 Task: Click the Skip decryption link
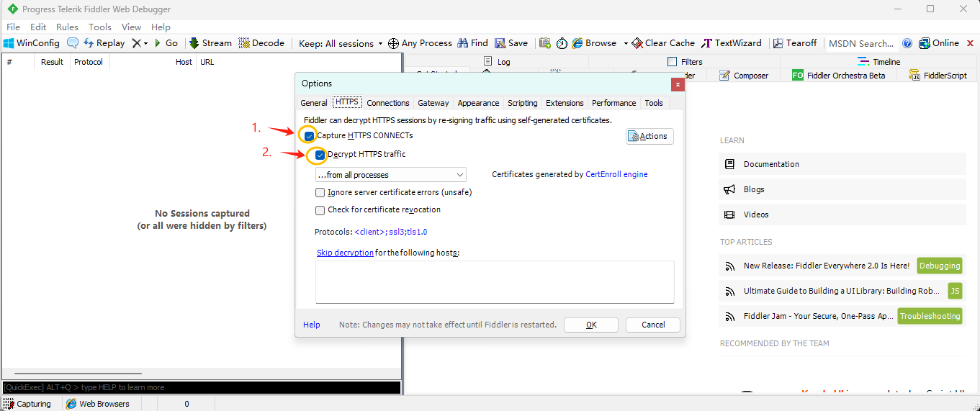[x=345, y=253]
